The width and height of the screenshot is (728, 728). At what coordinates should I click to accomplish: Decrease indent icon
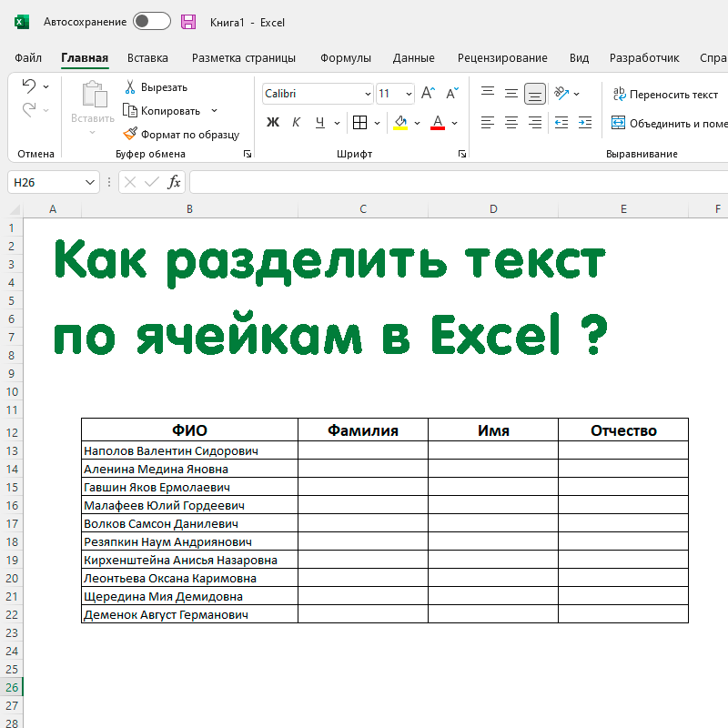561,123
